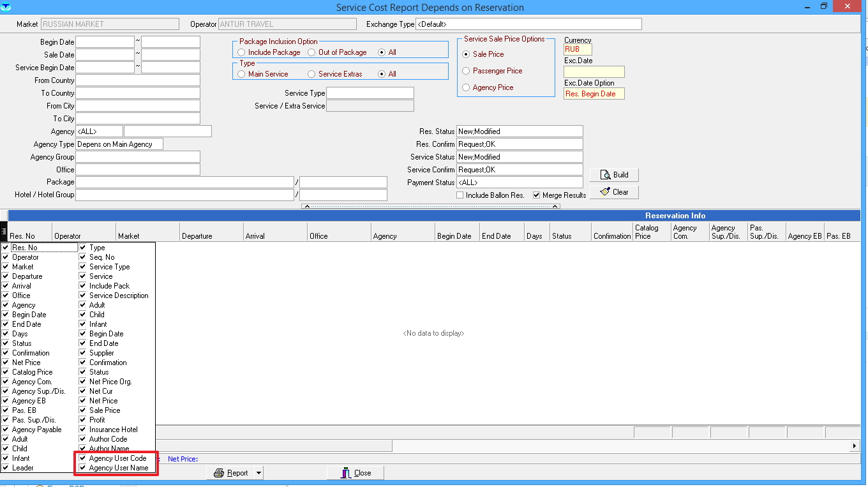
Task: Click the magnifier icon on Build
Action: click(x=606, y=175)
